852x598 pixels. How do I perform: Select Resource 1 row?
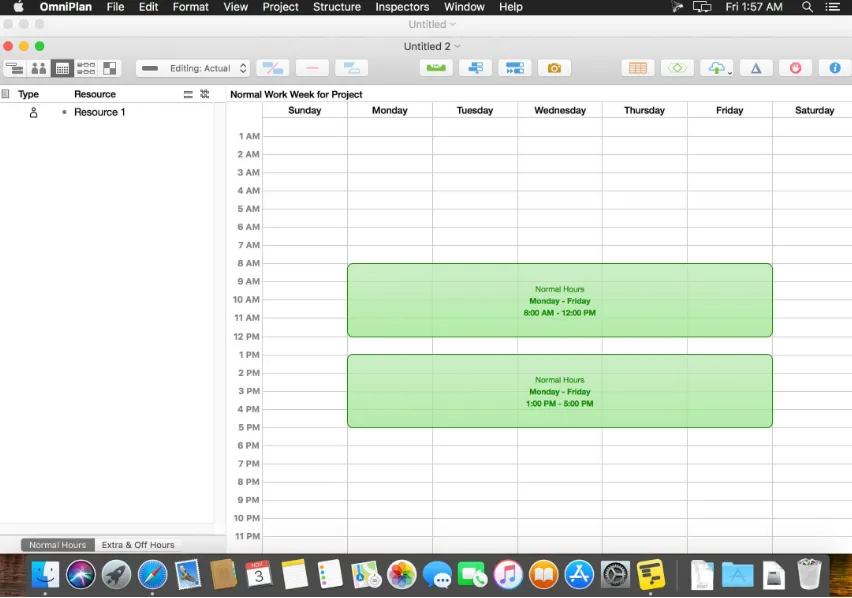pyautogui.click(x=106, y=112)
